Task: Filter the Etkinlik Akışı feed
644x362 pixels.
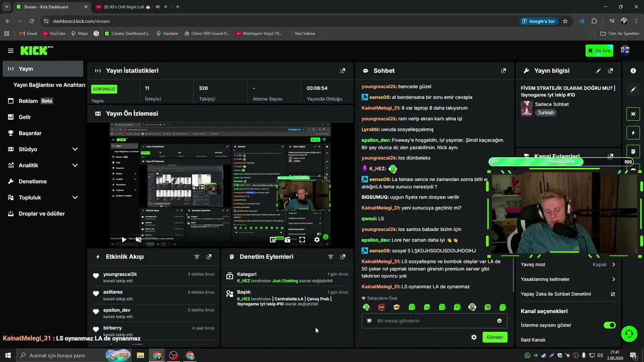Action: 197,257
